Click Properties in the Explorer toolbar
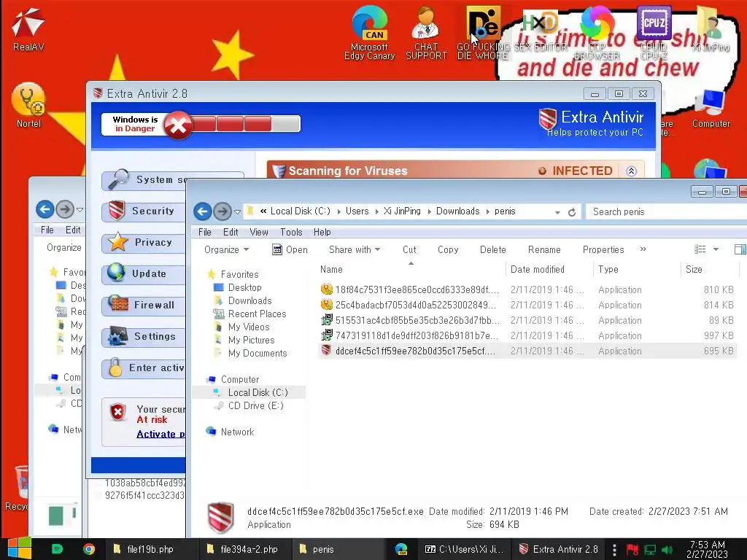The image size is (747, 560). (x=603, y=249)
